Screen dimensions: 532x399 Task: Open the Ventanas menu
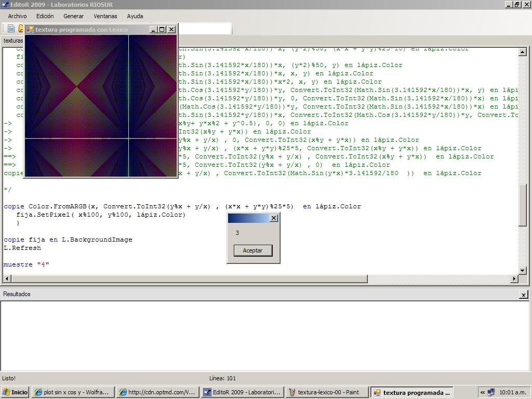[105, 16]
